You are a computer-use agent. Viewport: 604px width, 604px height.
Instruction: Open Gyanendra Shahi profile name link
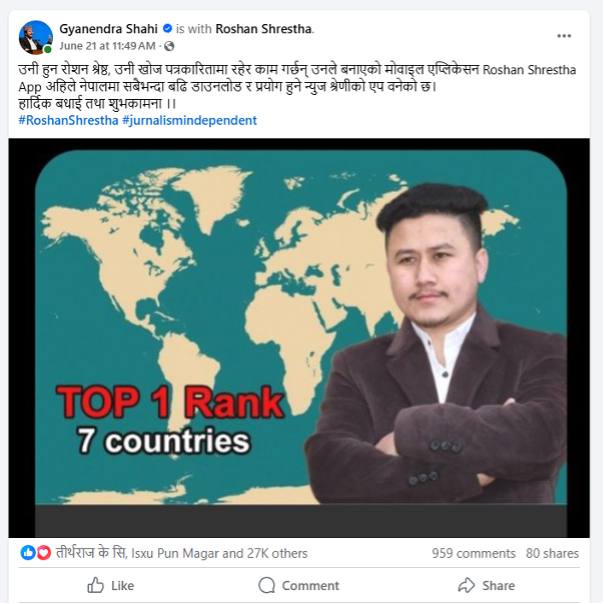click(108, 29)
